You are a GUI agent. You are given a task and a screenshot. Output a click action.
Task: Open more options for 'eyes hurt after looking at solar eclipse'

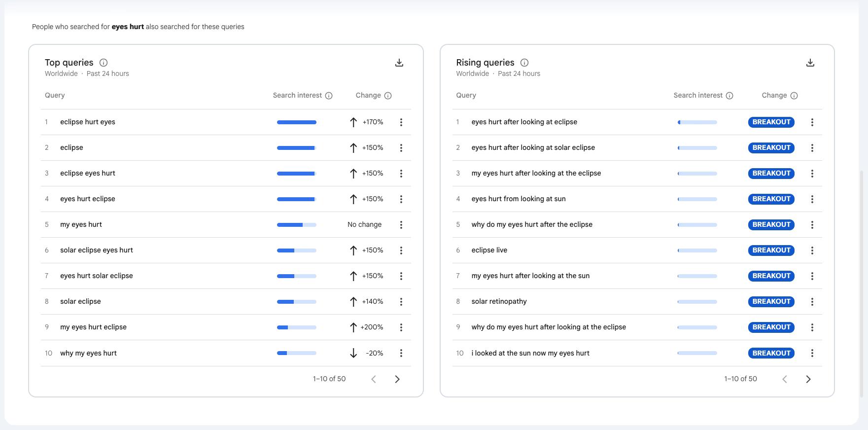[812, 148]
